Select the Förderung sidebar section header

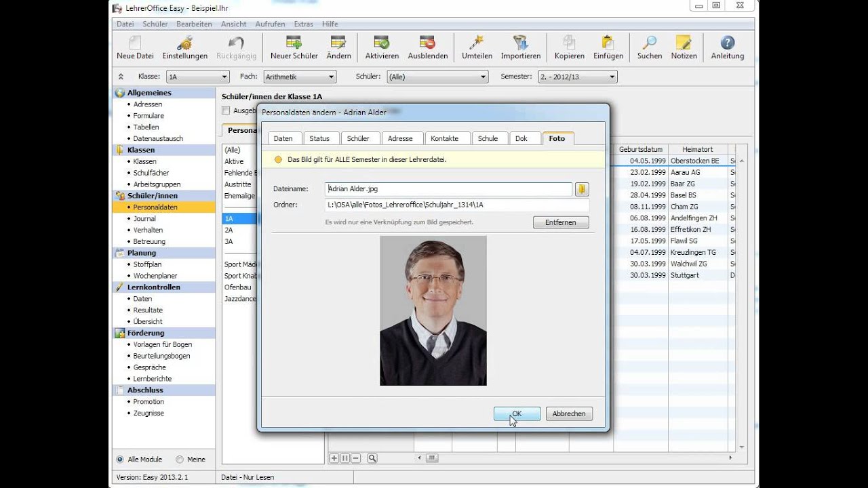164,333
